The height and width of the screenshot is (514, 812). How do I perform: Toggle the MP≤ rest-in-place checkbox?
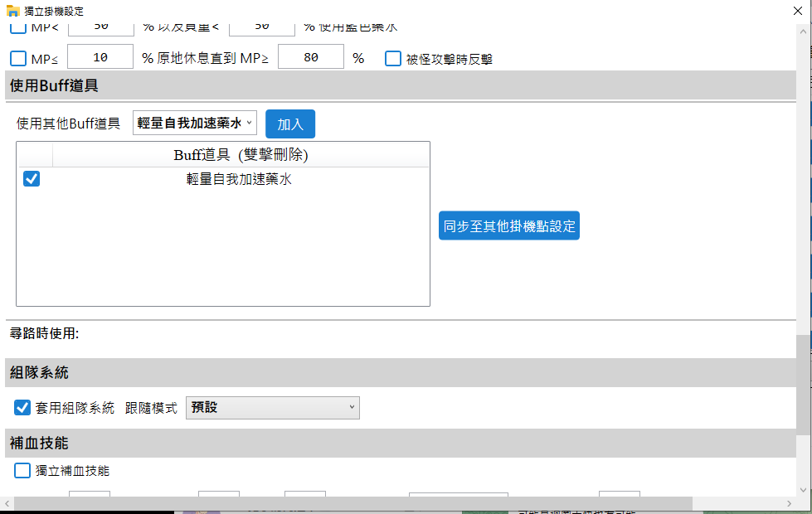click(x=18, y=58)
